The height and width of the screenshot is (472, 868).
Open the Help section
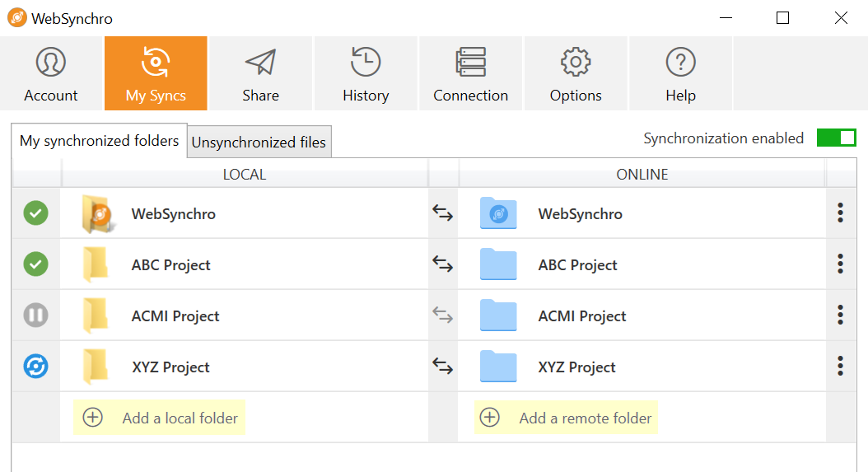tap(680, 73)
